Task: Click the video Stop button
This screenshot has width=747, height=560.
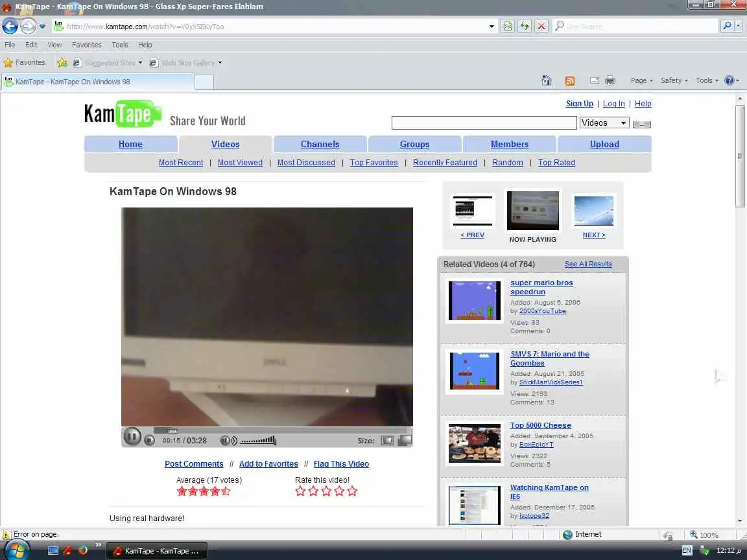Action: click(x=150, y=441)
